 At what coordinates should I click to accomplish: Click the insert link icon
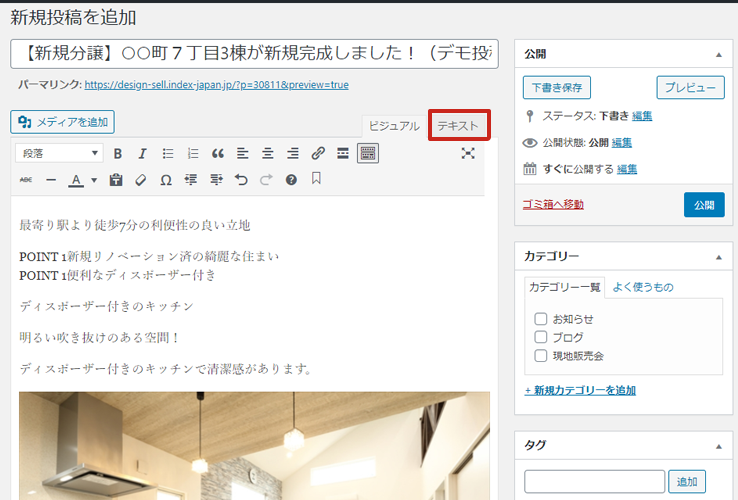[x=318, y=153]
